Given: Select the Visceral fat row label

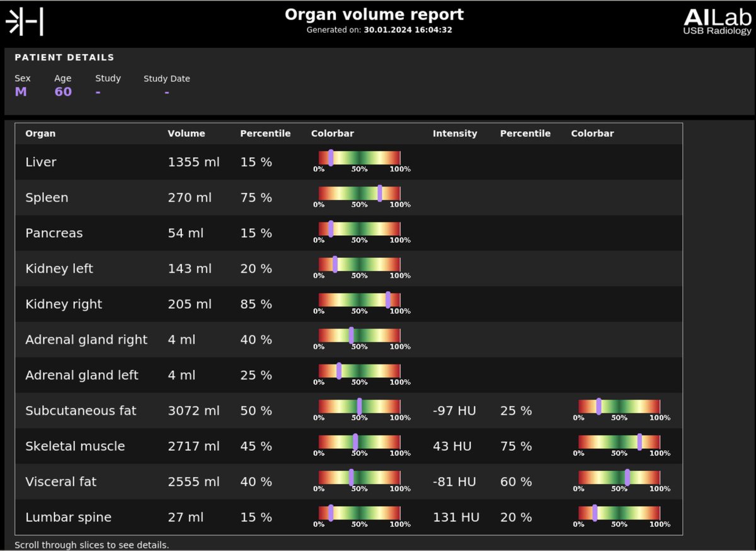Looking at the screenshot, I should pos(60,482).
